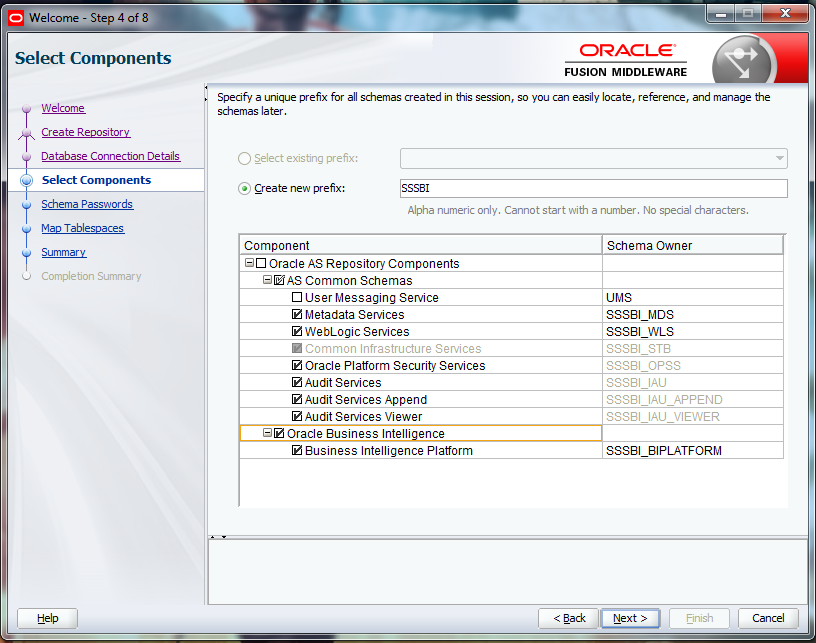Select the 'Create new prefix' radio button
Screen dimensions: 816x643
244,188
